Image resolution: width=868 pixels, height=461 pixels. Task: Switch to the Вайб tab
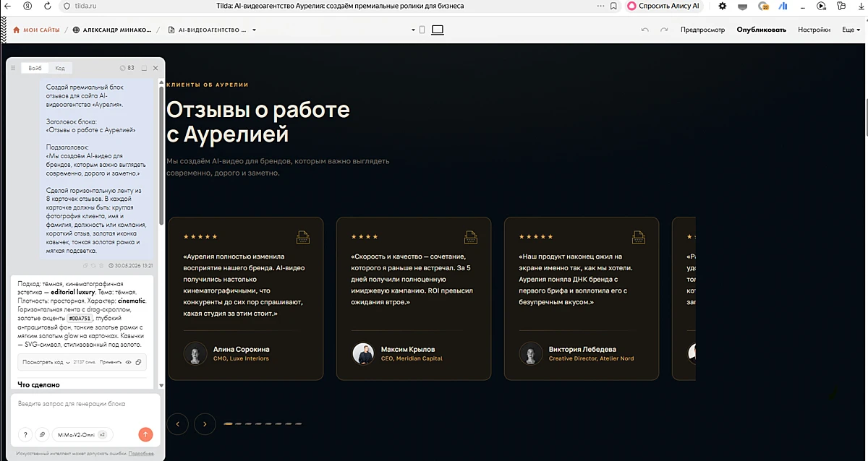[35, 68]
